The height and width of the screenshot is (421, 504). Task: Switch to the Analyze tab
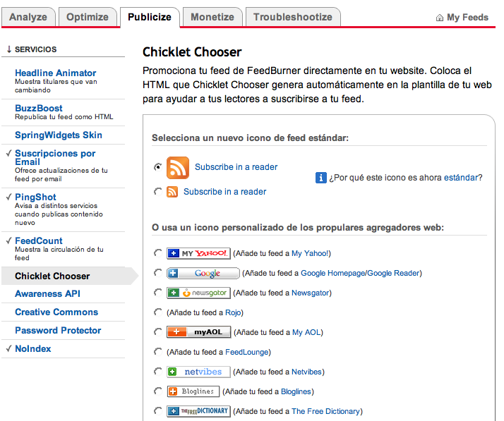(29, 17)
